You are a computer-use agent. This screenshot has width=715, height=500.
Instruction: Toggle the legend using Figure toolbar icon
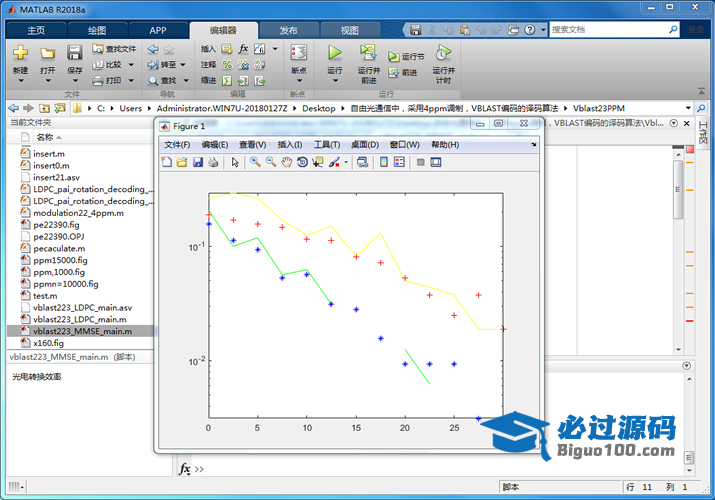coord(399,162)
